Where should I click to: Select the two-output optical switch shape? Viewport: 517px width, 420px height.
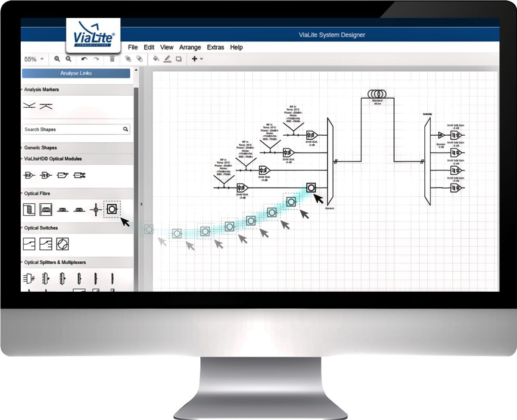(46, 244)
